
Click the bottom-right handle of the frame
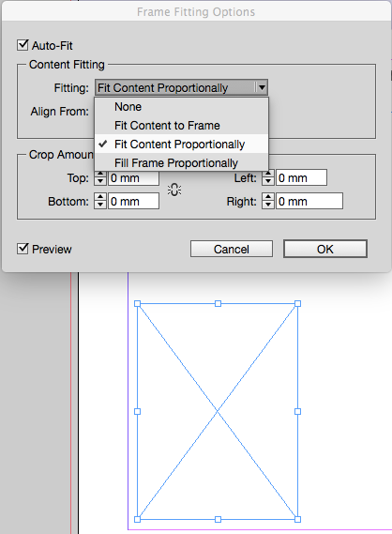click(297, 519)
